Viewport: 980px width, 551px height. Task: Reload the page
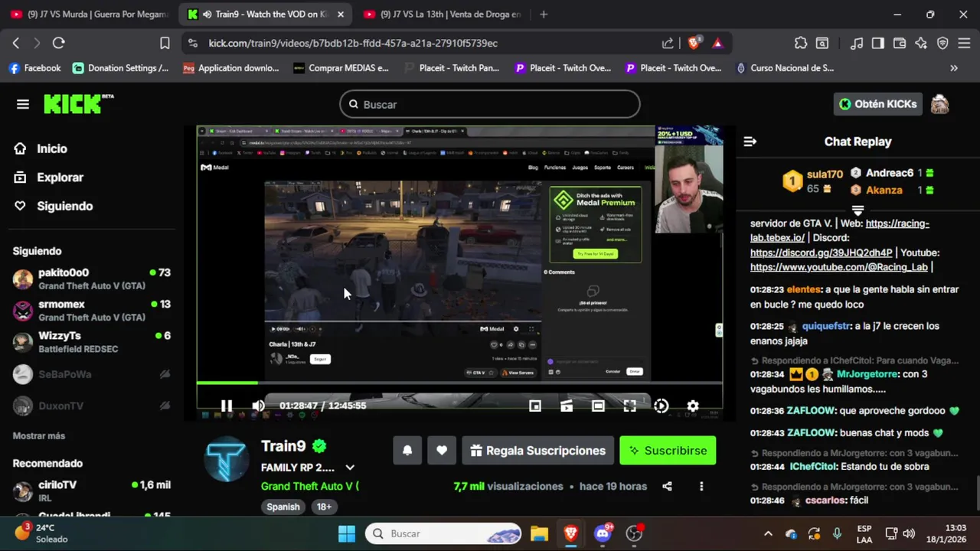[58, 43]
